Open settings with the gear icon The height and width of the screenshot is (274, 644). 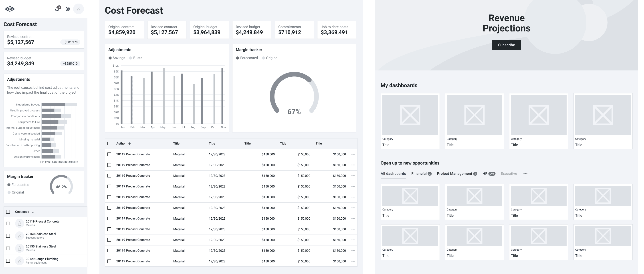(68, 9)
